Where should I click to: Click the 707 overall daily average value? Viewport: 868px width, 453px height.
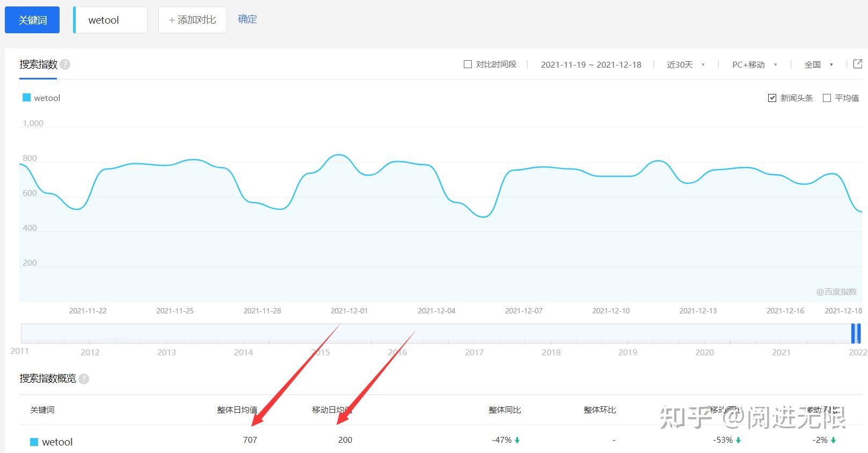250,440
